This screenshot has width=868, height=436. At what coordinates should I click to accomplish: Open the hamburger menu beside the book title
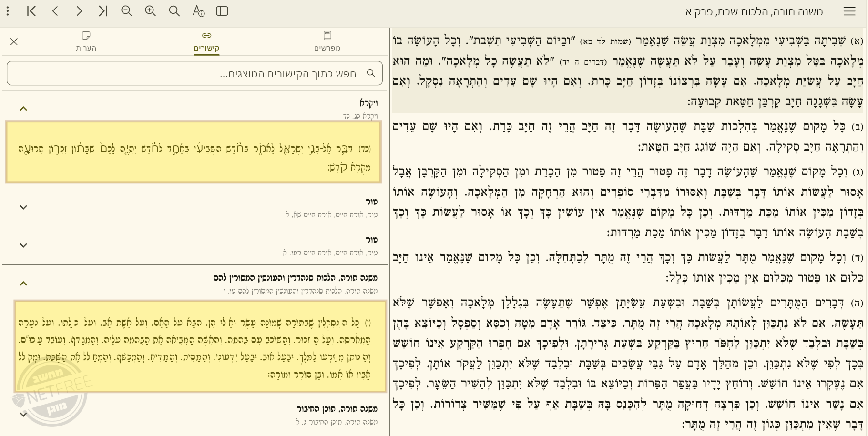(849, 11)
